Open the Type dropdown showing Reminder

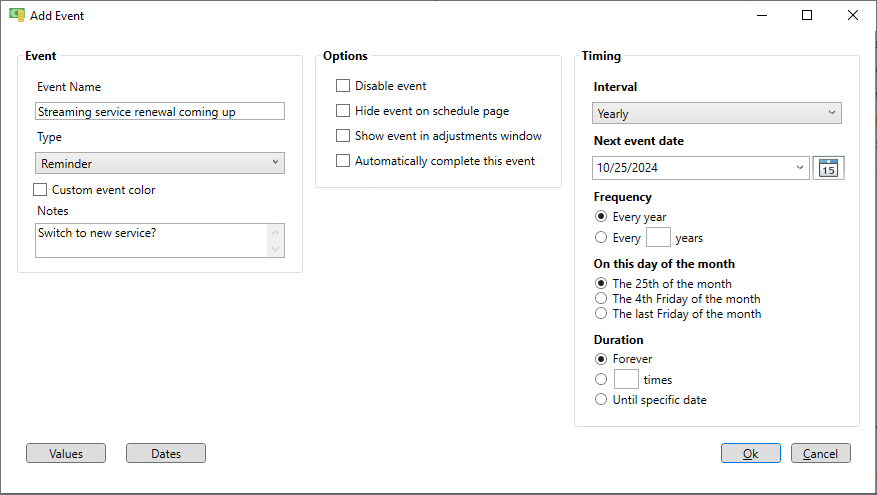(x=160, y=163)
